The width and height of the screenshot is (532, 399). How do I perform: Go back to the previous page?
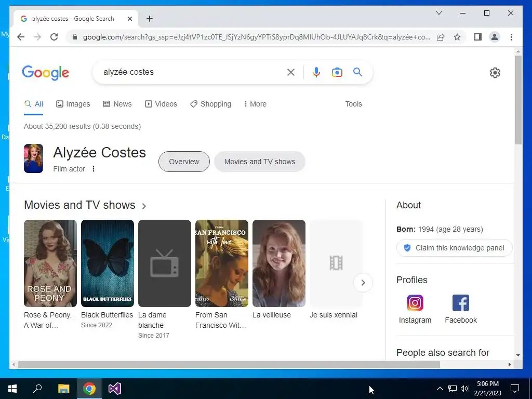pyautogui.click(x=21, y=37)
